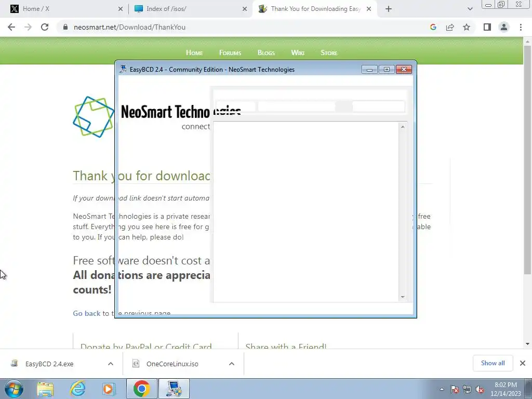This screenshot has width=532, height=399.
Task: Open Windows Start menu
Action: pos(14,389)
